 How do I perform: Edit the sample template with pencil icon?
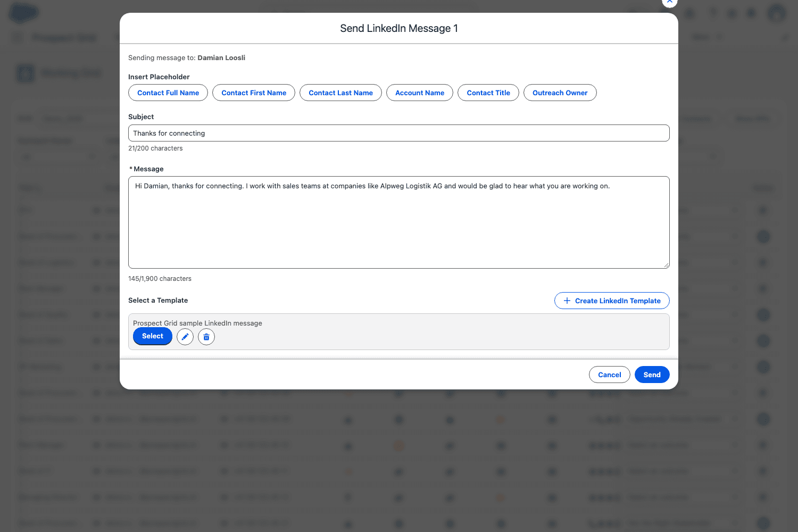click(185, 337)
